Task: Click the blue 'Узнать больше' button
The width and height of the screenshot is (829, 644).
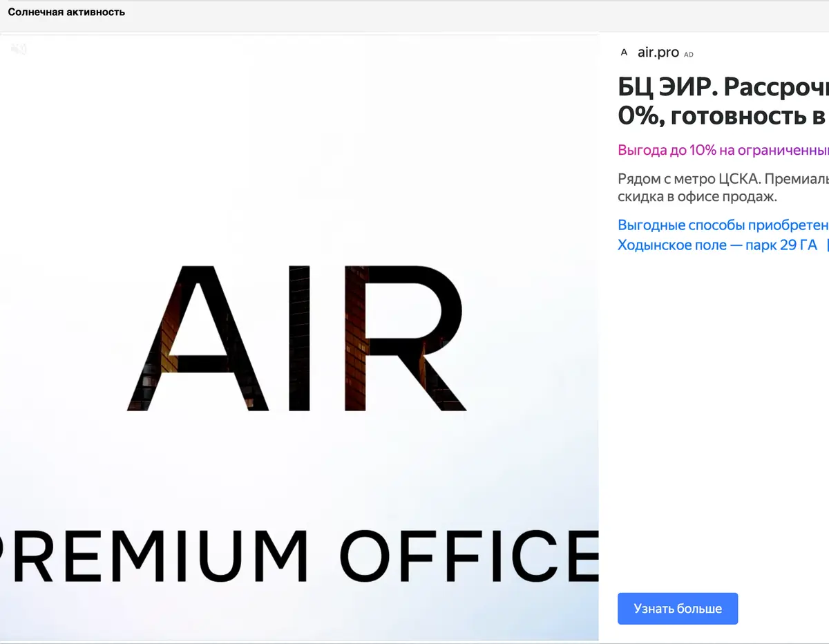Action: tap(678, 609)
